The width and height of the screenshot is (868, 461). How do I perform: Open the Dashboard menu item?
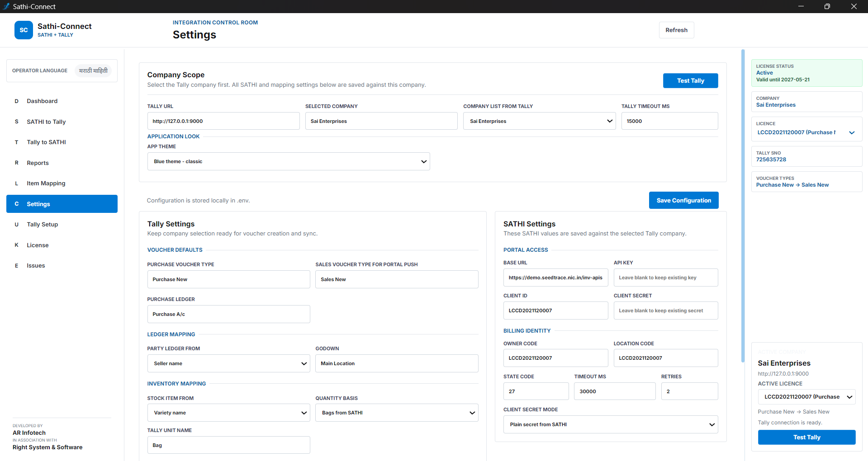point(62,101)
